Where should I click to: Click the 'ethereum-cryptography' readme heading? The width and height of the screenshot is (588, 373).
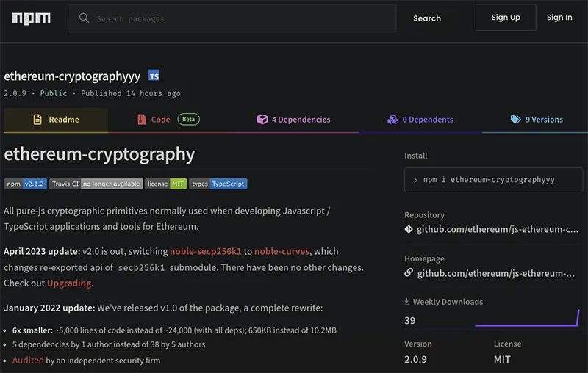(x=99, y=154)
